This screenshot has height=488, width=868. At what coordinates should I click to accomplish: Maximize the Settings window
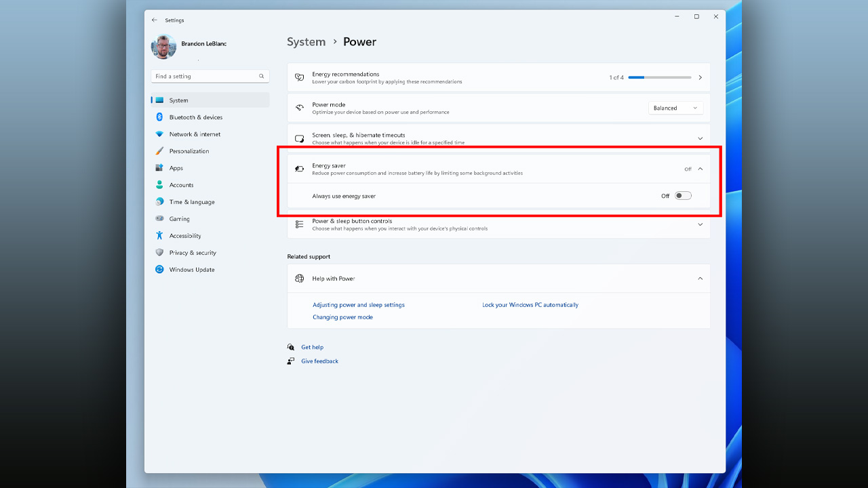[696, 17]
